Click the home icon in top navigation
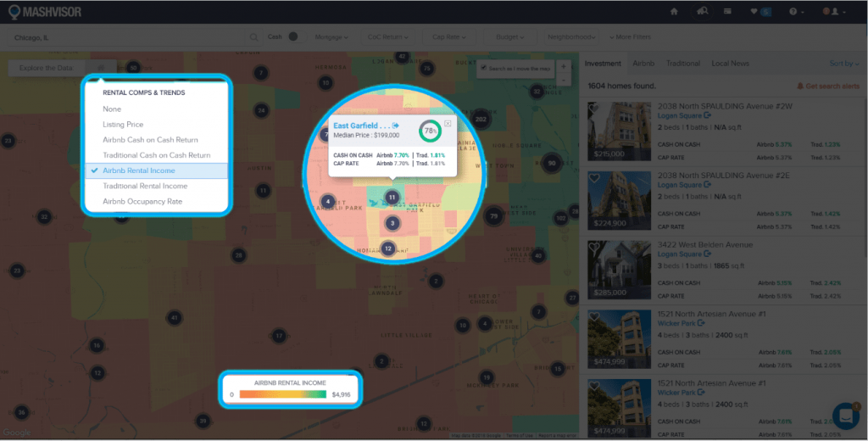This screenshot has width=868, height=441. (674, 12)
